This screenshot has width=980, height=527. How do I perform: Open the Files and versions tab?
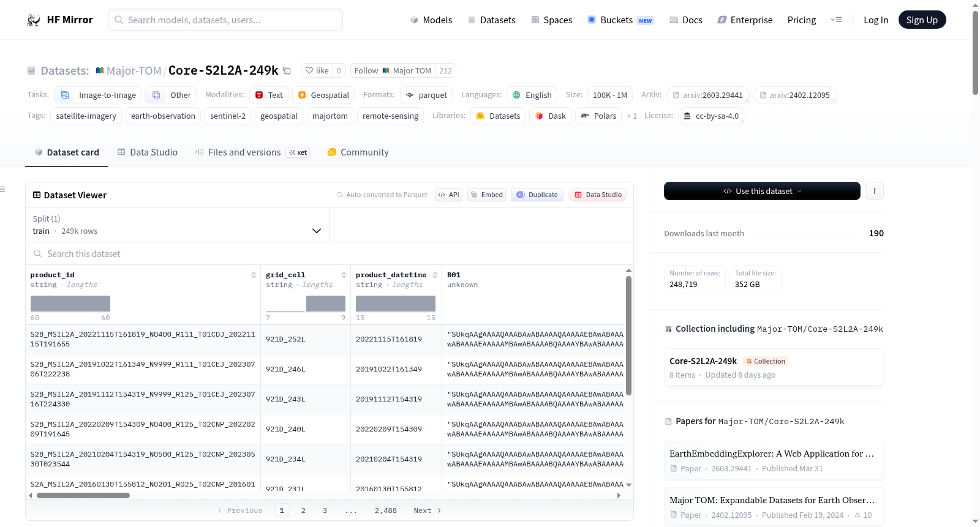pyautogui.click(x=252, y=152)
